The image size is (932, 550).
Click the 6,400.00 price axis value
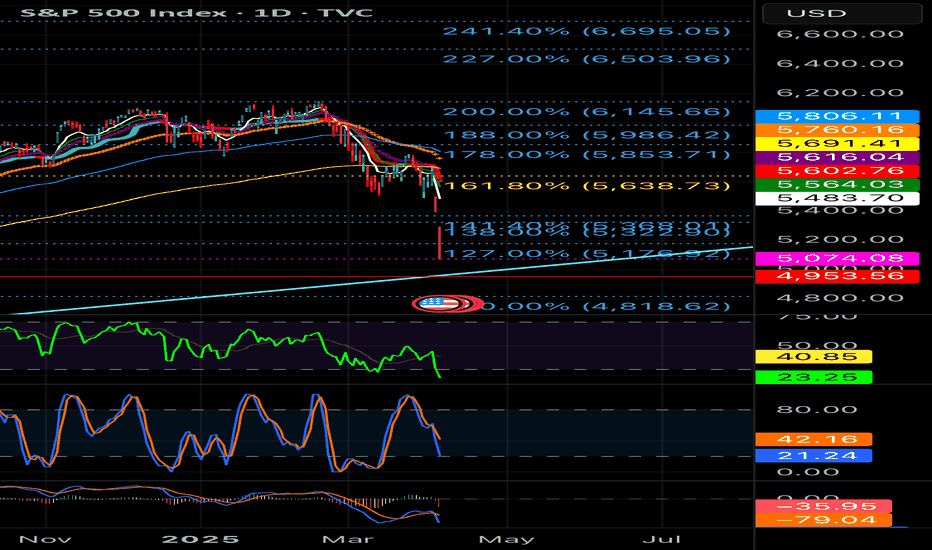tap(840, 63)
